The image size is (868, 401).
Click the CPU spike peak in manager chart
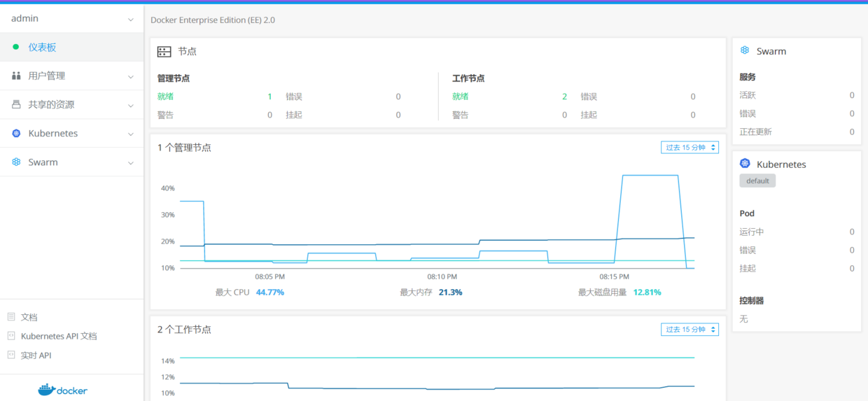650,176
